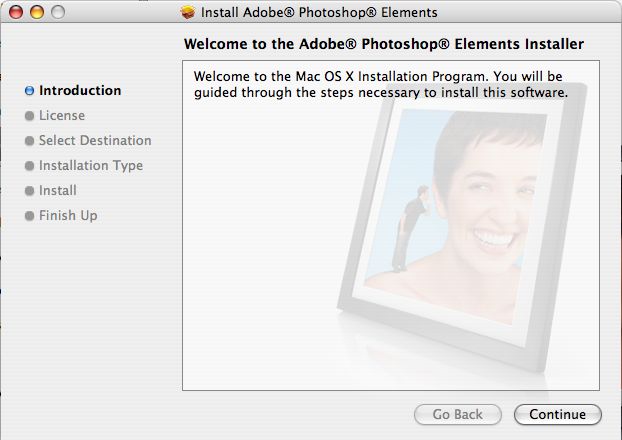
Task: Select the Finish Up step
Action: tap(68, 215)
